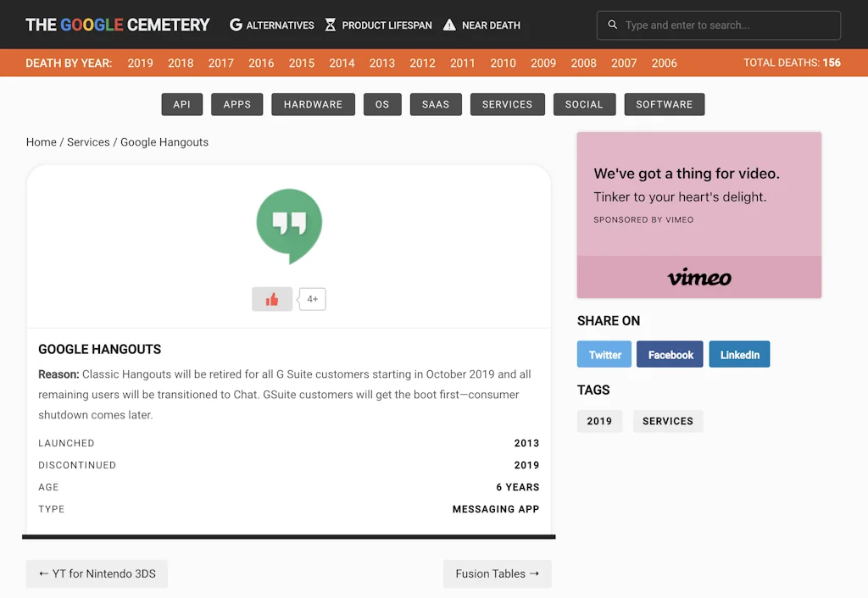868x598 pixels.
Task: Click the hourglass icon beside Product Lifespan
Action: point(329,25)
